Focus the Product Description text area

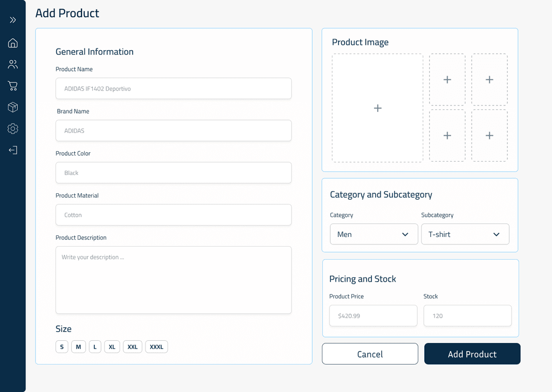pyautogui.click(x=174, y=280)
